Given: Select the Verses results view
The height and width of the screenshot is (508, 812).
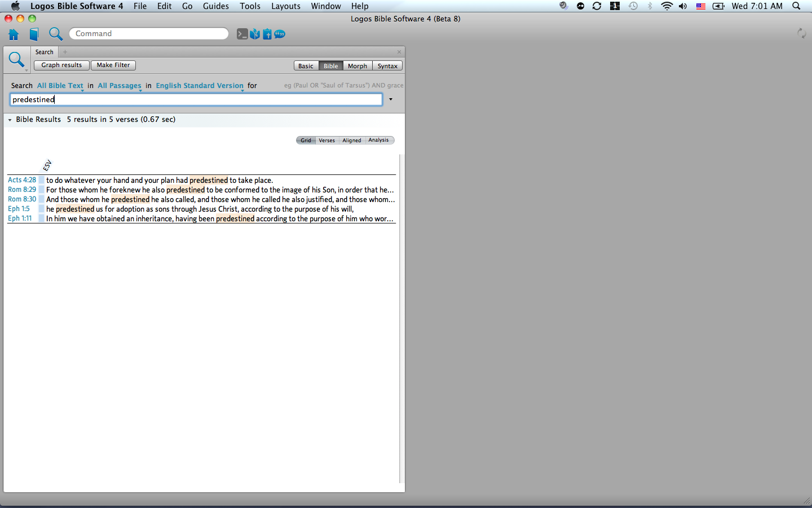Looking at the screenshot, I should point(326,140).
